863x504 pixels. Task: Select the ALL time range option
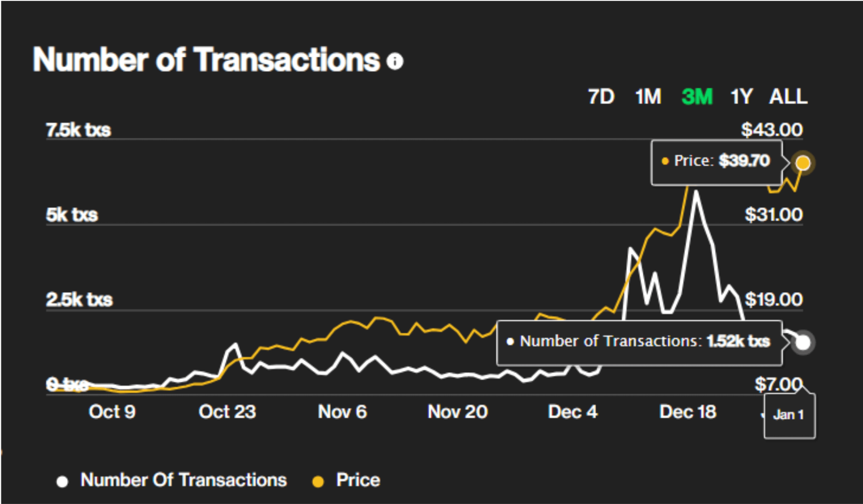click(787, 97)
